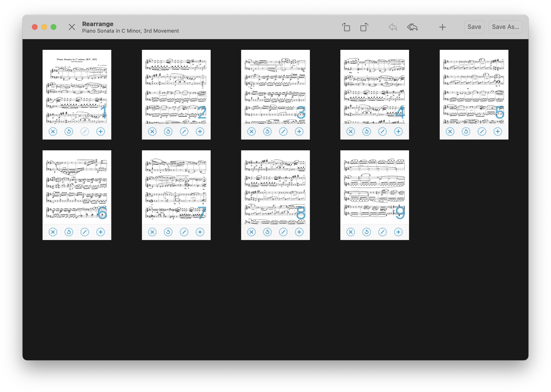Insert a page after page 4
Image resolution: width=551 pixels, height=392 pixels.
click(398, 131)
